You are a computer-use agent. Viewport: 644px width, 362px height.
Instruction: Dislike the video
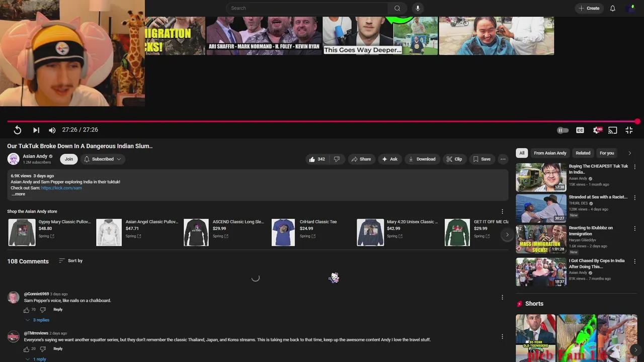tap(337, 159)
